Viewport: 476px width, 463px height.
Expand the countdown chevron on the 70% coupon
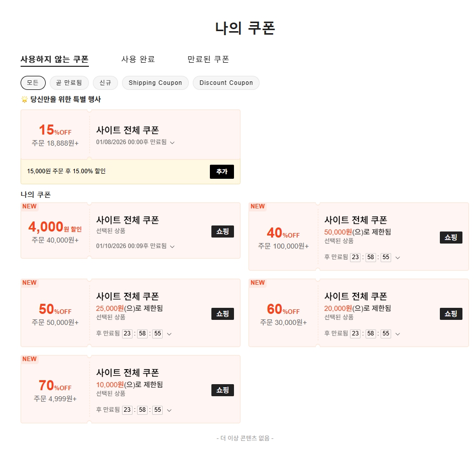(169, 410)
